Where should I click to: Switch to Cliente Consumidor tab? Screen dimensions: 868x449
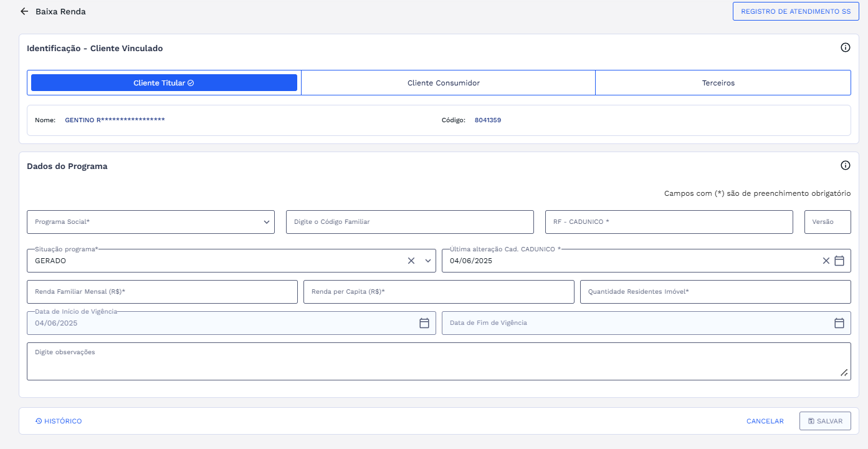(x=444, y=83)
